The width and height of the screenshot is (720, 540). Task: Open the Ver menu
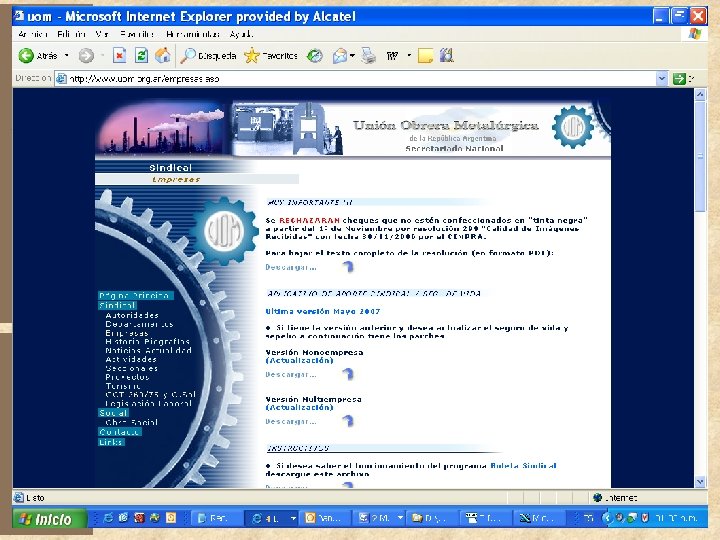point(102,34)
